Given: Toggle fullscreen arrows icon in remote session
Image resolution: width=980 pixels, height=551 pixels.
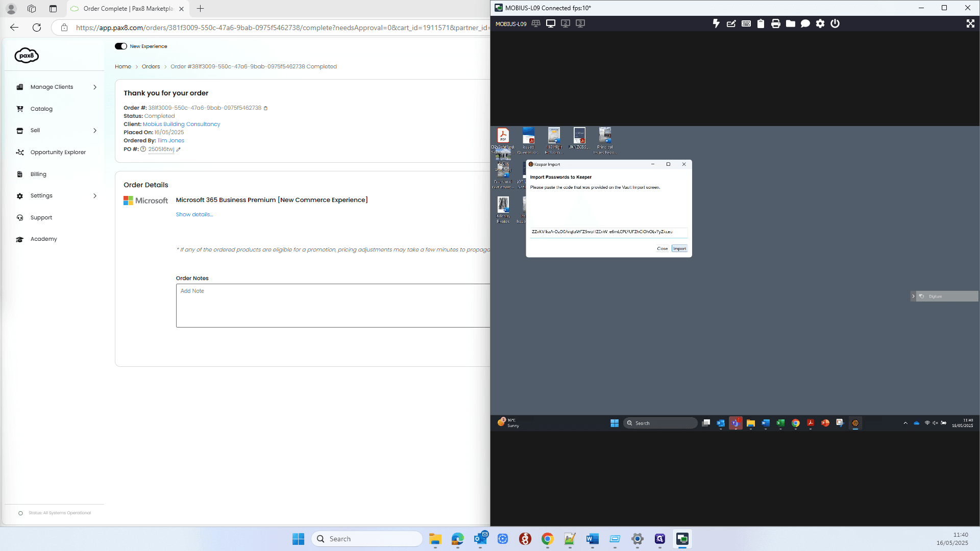Looking at the screenshot, I should 970,23.
